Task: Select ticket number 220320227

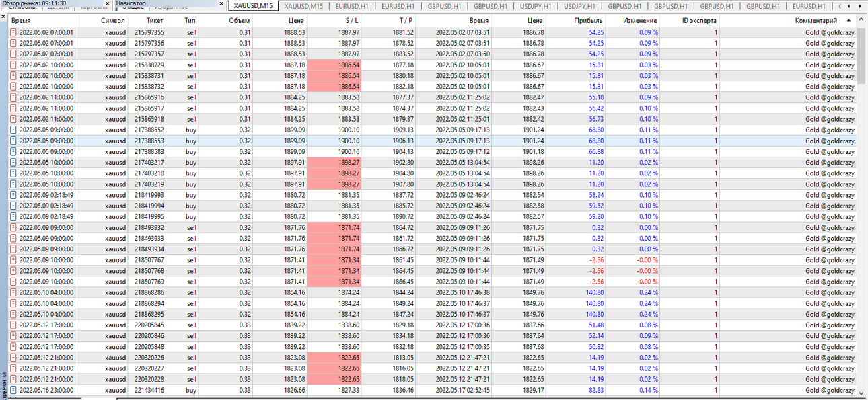Action: pyautogui.click(x=149, y=368)
